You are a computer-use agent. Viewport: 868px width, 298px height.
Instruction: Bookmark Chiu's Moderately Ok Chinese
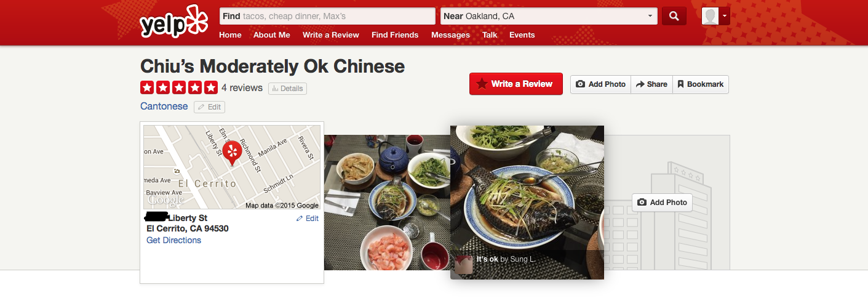point(701,84)
